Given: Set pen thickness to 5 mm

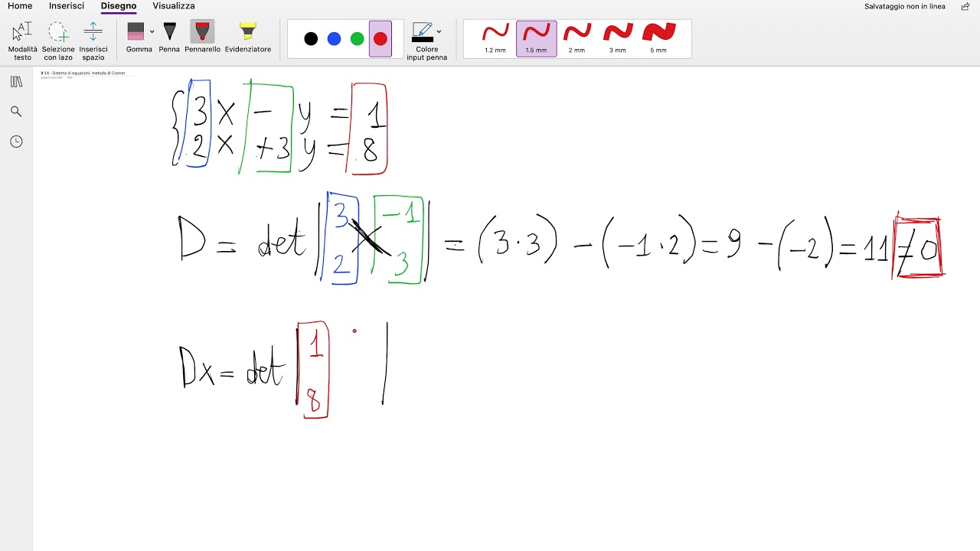Looking at the screenshot, I should coord(658,38).
